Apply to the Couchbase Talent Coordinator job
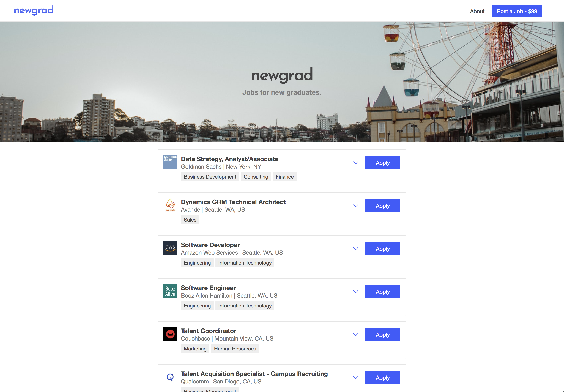 point(383,335)
